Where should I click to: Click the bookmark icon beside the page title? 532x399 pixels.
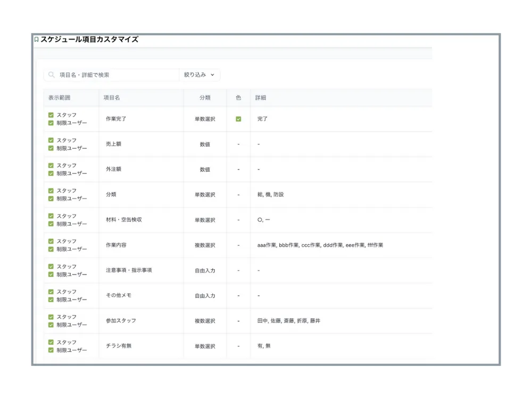click(36, 39)
